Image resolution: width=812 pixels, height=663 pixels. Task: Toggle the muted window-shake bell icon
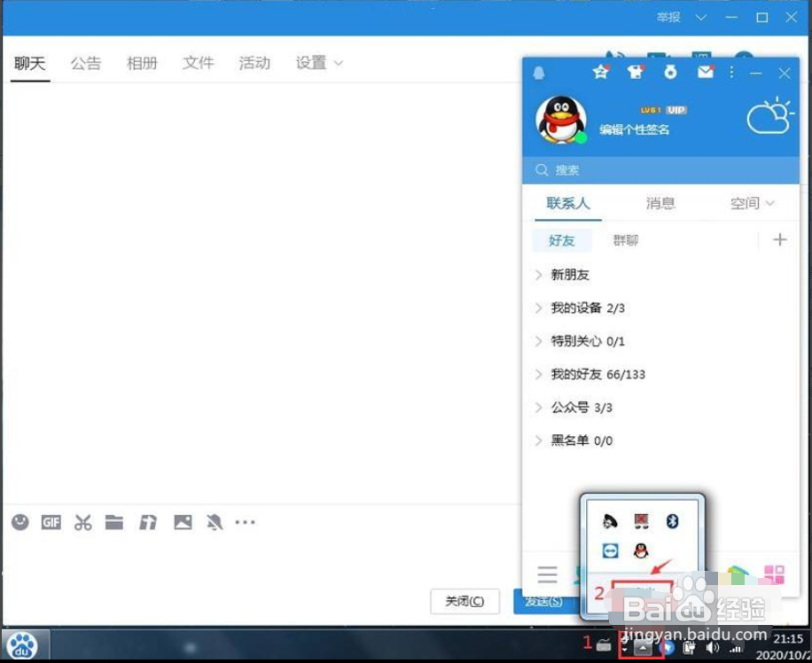tap(214, 522)
